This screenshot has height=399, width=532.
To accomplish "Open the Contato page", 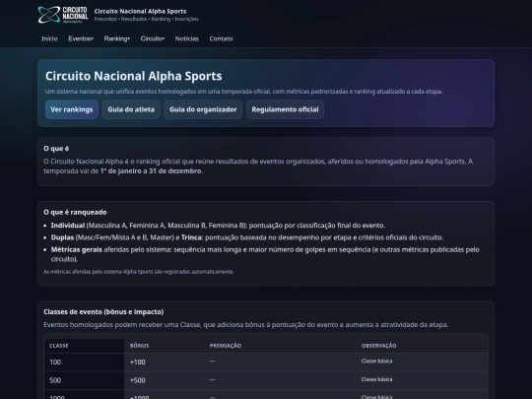I will point(222,38).
